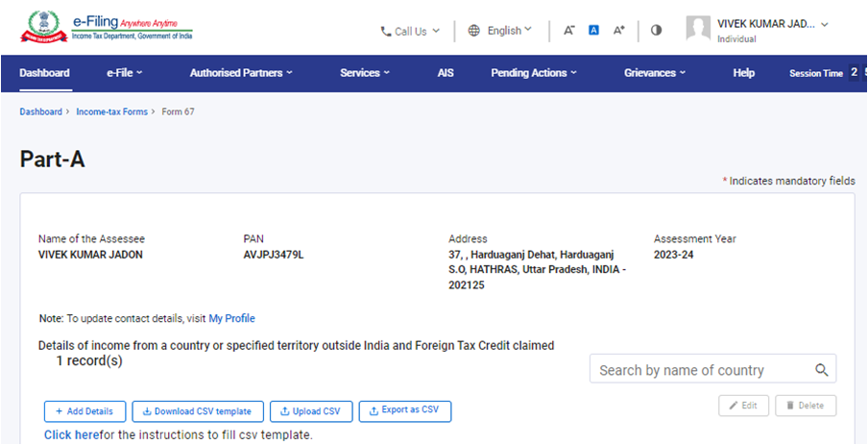Expand the Authorised Partners menu
The image size is (868, 445).
coord(241,73)
